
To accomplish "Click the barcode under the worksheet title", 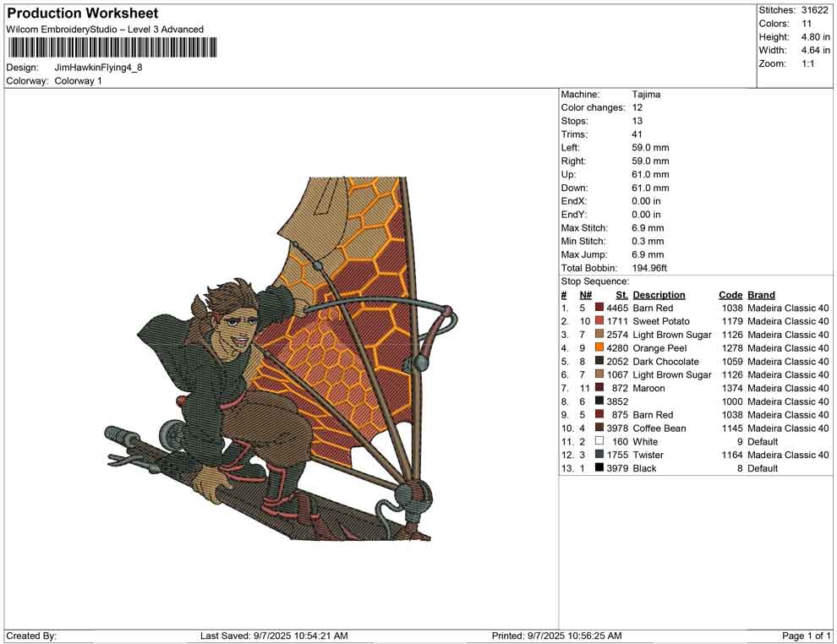I will (112, 47).
